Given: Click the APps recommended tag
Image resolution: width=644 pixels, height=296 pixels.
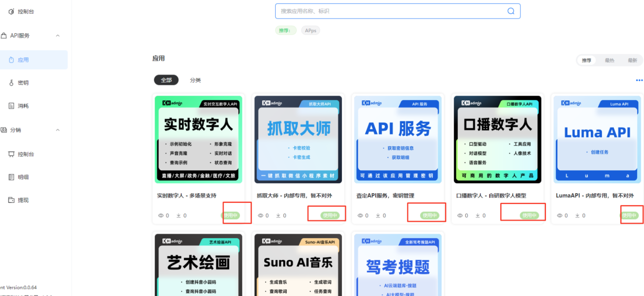Looking at the screenshot, I should pos(310,30).
